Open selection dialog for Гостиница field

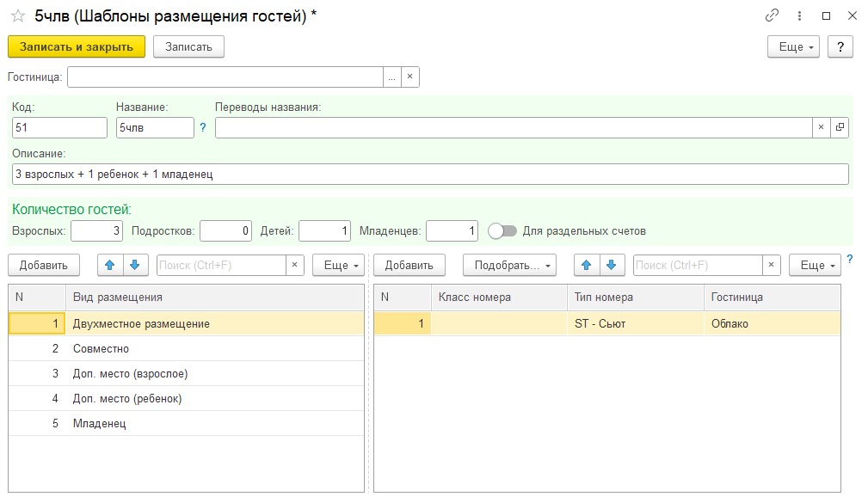pyautogui.click(x=391, y=77)
